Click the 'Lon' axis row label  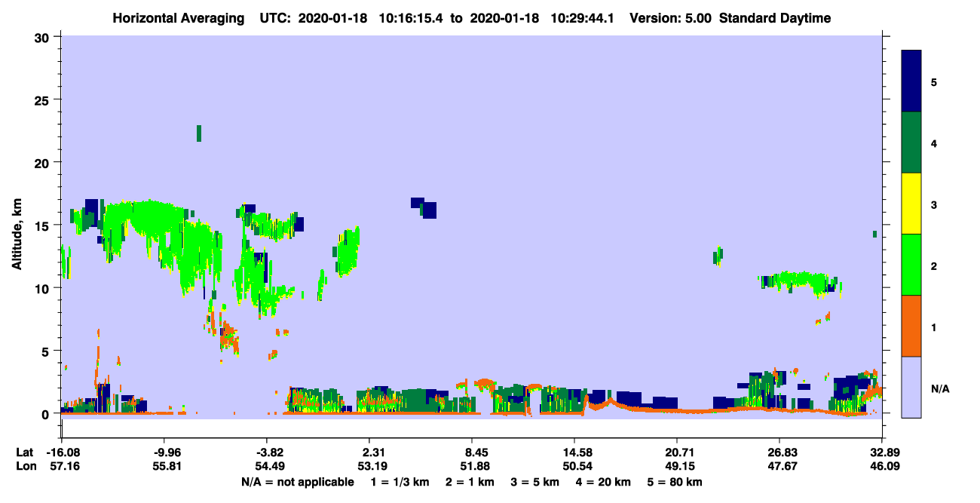tap(25, 467)
